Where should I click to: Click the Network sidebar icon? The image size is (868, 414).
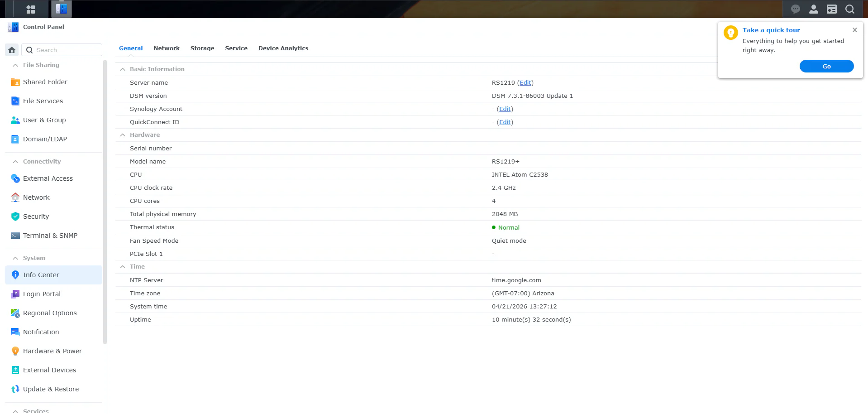pyautogui.click(x=15, y=197)
